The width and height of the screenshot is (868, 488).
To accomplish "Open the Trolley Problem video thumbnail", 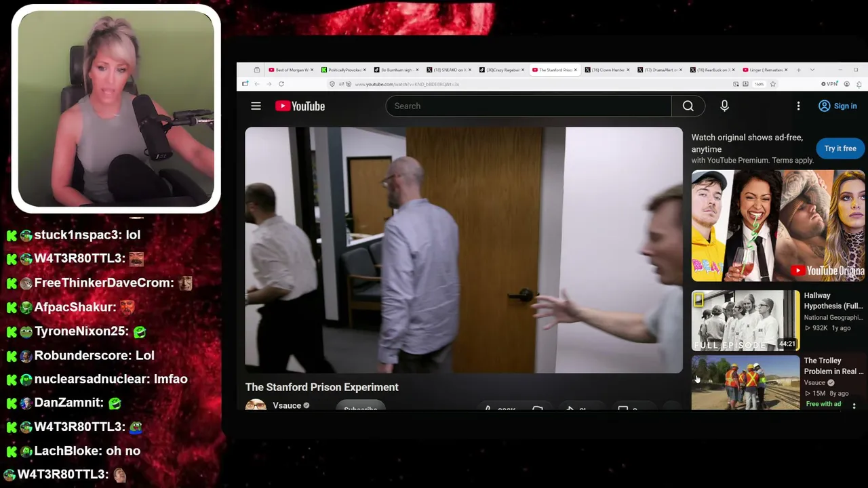I will tap(746, 383).
